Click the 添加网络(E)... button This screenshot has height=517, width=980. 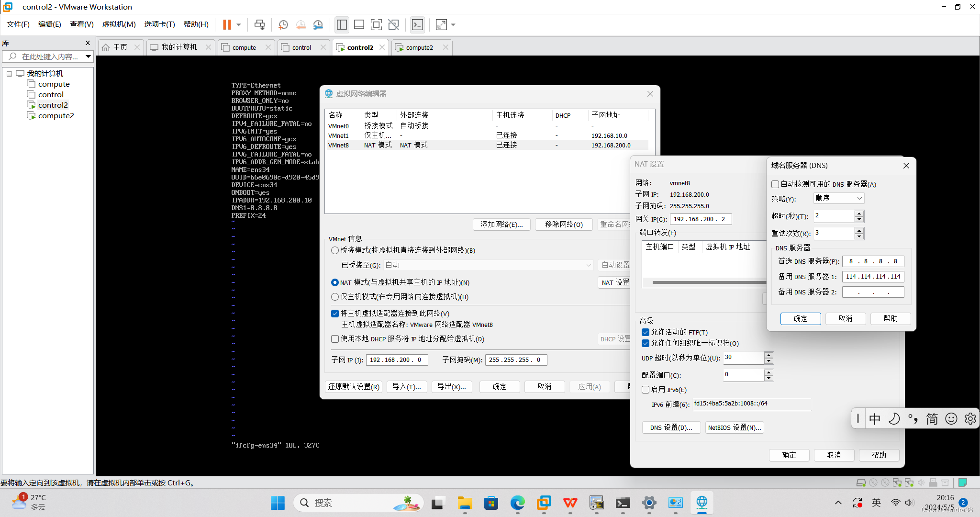tap(501, 225)
